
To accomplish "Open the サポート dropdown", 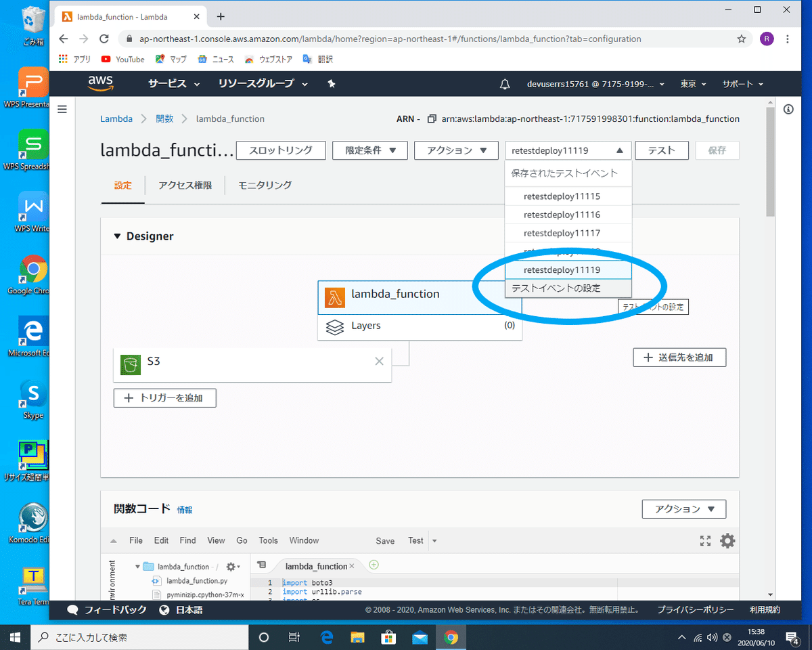I will tap(742, 84).
